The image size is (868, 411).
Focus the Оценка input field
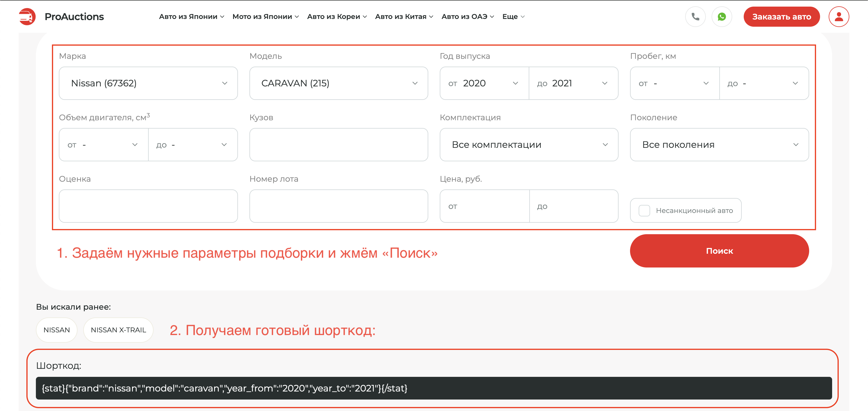coord(148,206)
